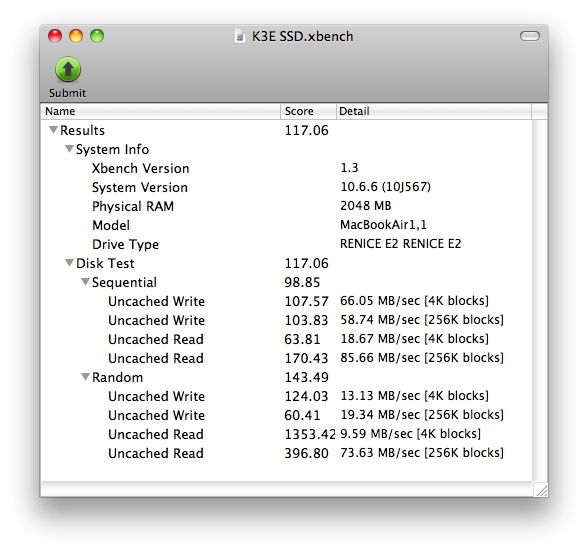Click the document icon beside K3E SSD.xbench

tap(240, 36)
